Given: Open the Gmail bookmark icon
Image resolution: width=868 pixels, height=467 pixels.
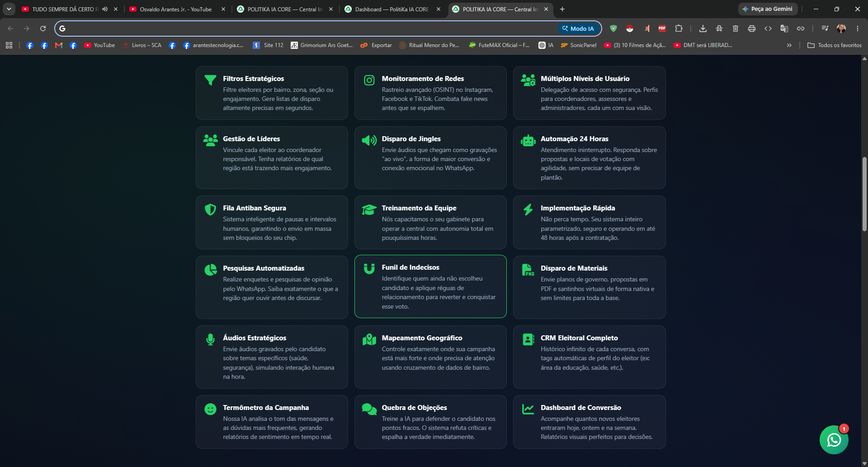Looking at the screenshot, I should click(59, 45).
